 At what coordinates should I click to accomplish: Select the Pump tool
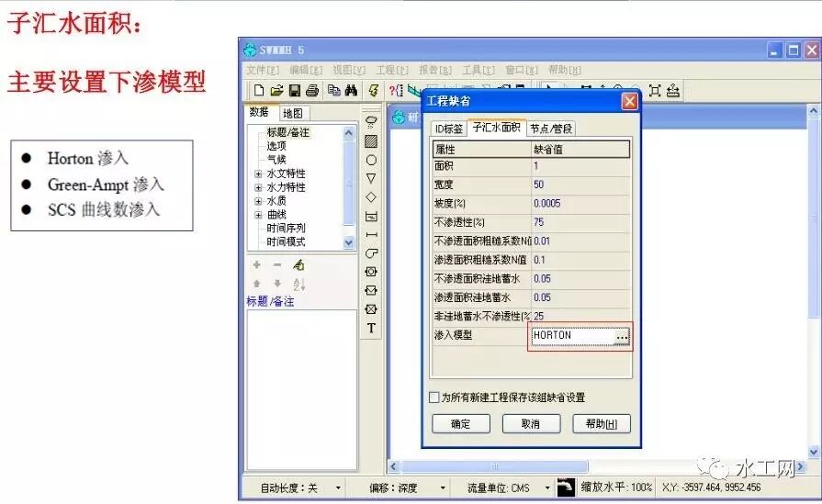click(371, 253)
